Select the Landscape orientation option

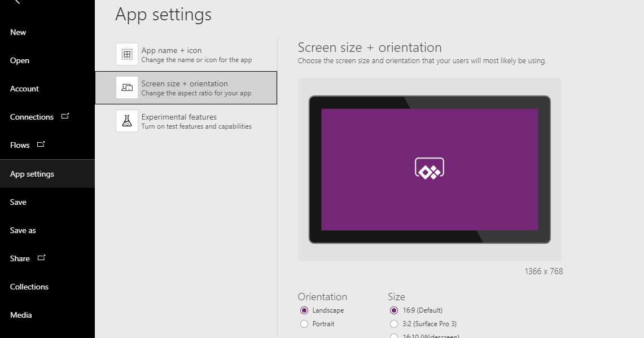(304, 310)
